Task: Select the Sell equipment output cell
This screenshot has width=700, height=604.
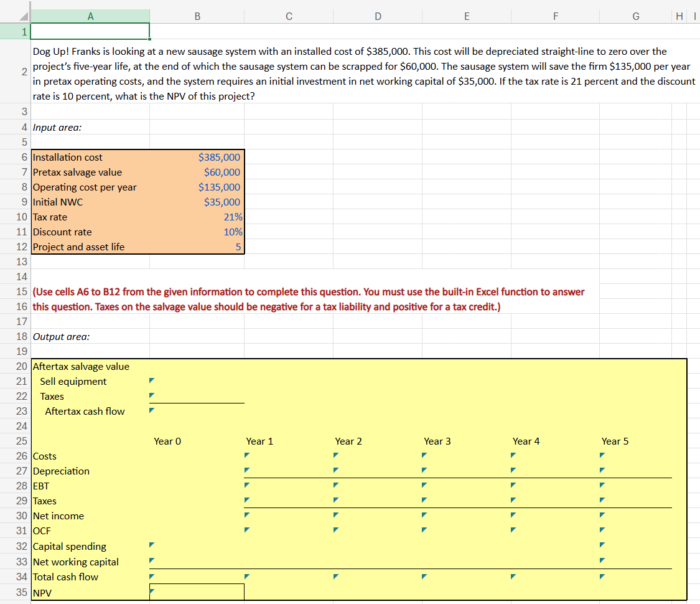Action: (x=197, y=381)
